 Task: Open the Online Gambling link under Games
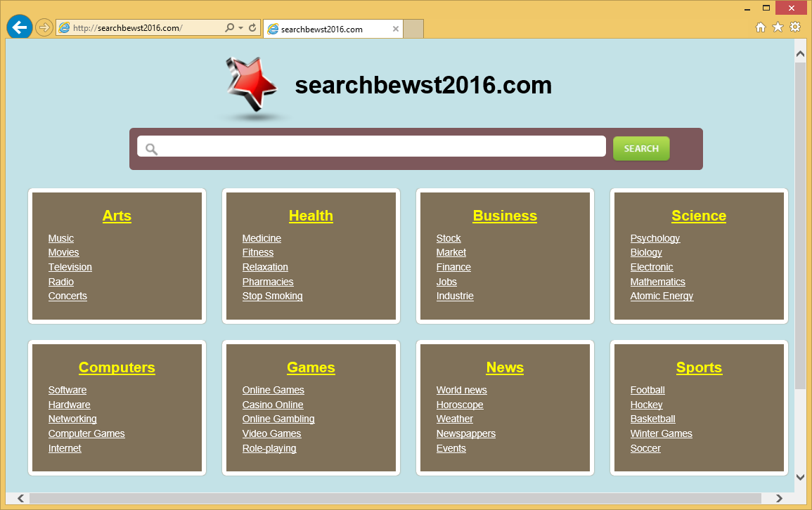tap(278, 419)
